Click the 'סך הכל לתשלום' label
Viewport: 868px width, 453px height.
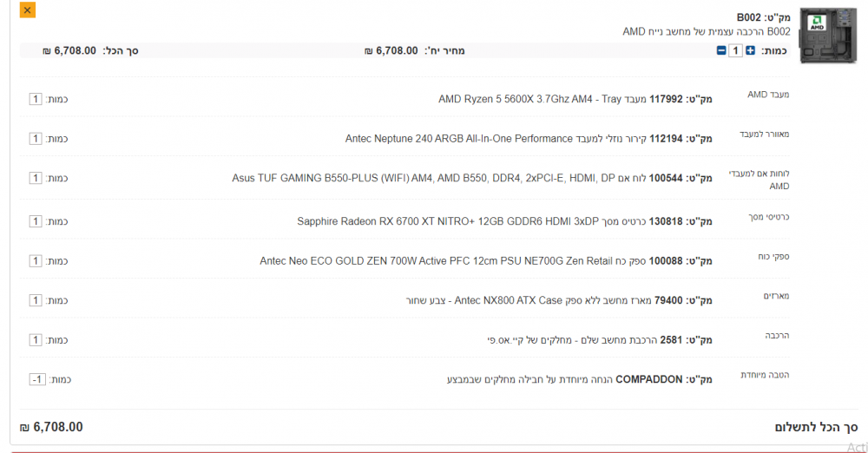pyautogui.click(x=816, y=427)
